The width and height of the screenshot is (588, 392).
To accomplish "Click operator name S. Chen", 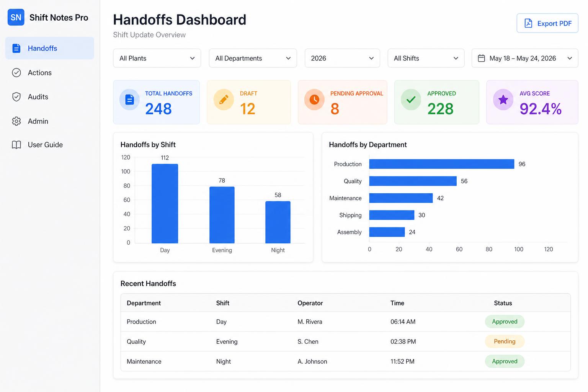I will tap(308, 341).
